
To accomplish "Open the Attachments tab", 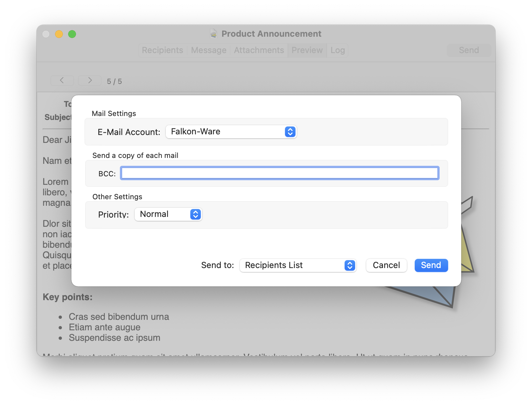I will [x=259, y=50].
